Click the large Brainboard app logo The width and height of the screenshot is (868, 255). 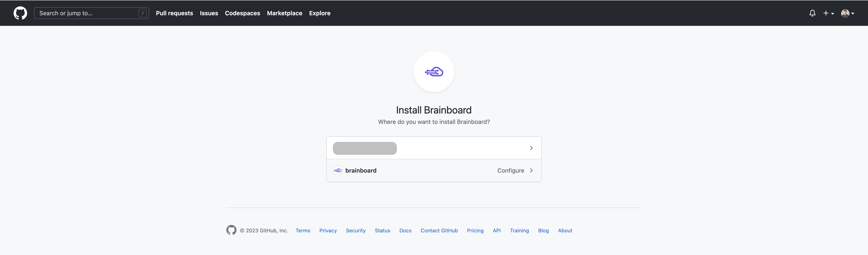click(x=434, y=72)
